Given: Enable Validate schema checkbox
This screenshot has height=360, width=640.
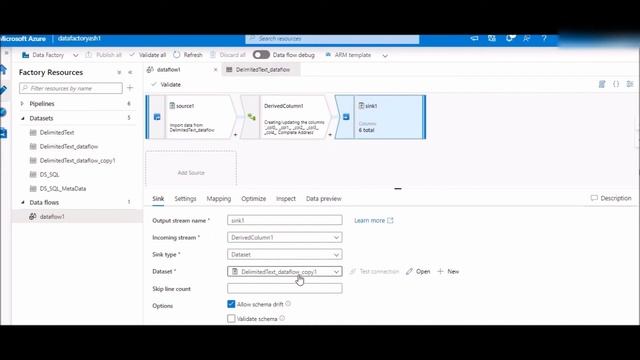Looking at the screenshot, I should click(231, 318).
